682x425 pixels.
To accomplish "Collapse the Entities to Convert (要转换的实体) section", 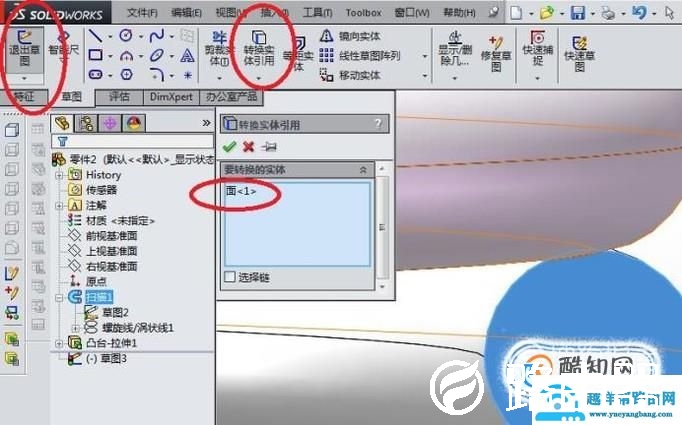I will click(x=363, y=170).
